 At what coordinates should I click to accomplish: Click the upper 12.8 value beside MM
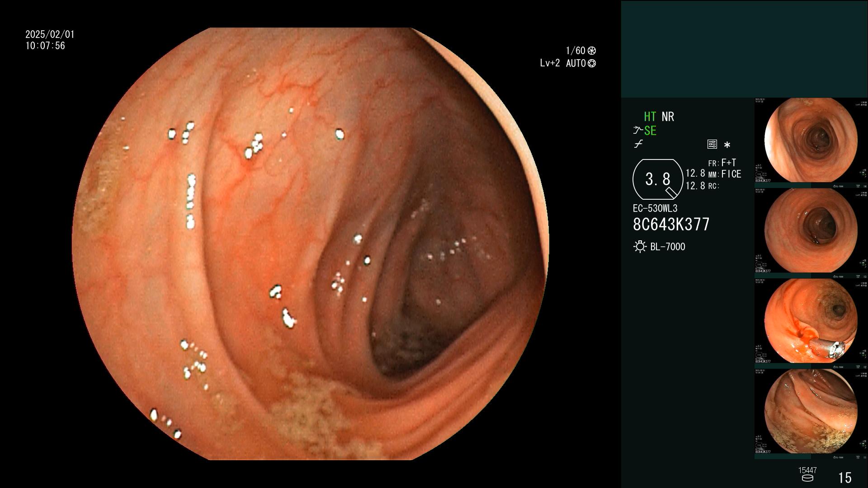click(695, 174)
